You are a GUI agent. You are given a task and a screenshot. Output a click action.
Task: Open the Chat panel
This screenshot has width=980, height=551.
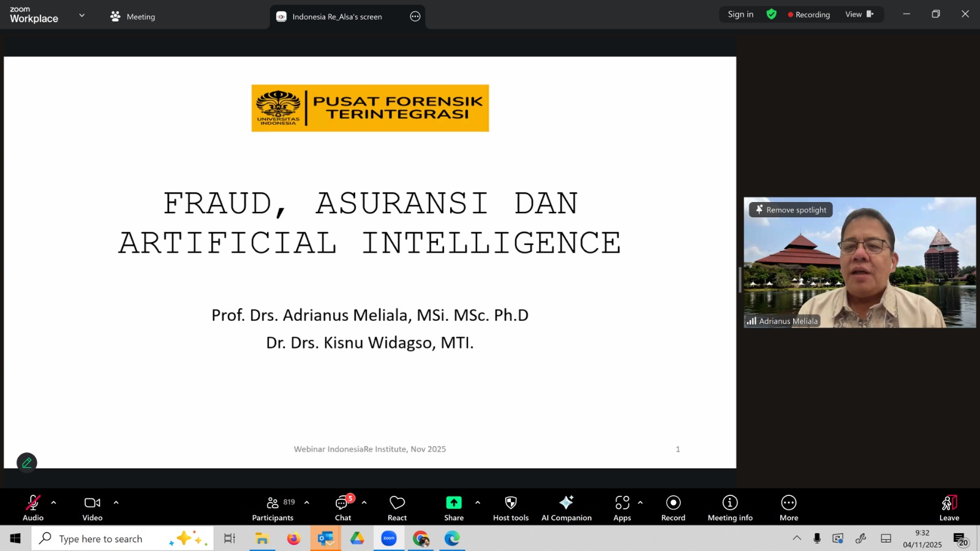coord(343,508)
